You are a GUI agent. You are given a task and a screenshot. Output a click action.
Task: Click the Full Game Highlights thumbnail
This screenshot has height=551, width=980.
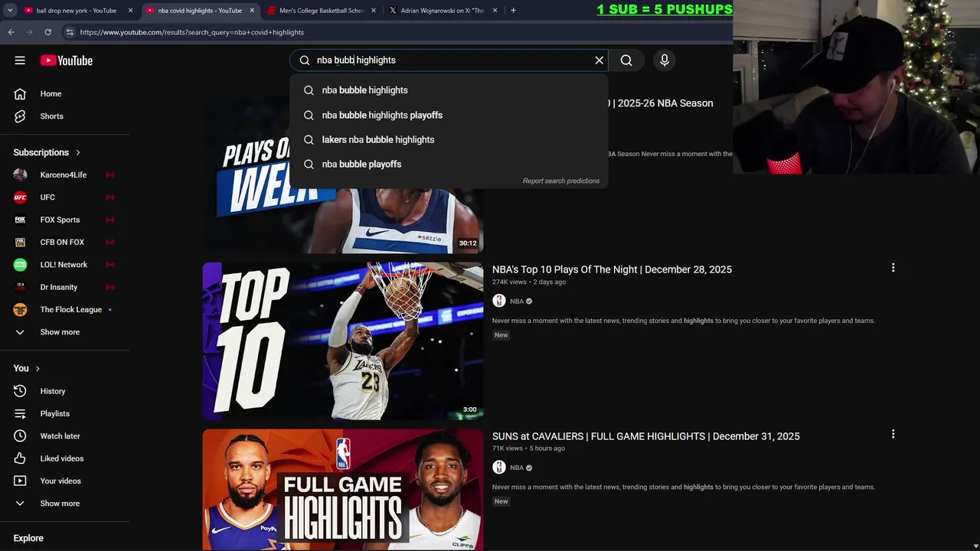[343, 490]
